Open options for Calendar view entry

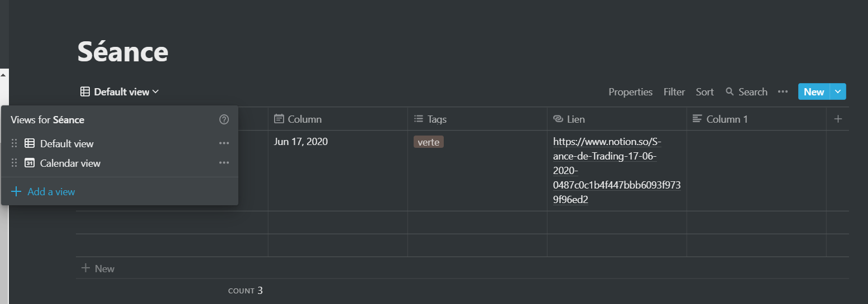tap(224, 163)
